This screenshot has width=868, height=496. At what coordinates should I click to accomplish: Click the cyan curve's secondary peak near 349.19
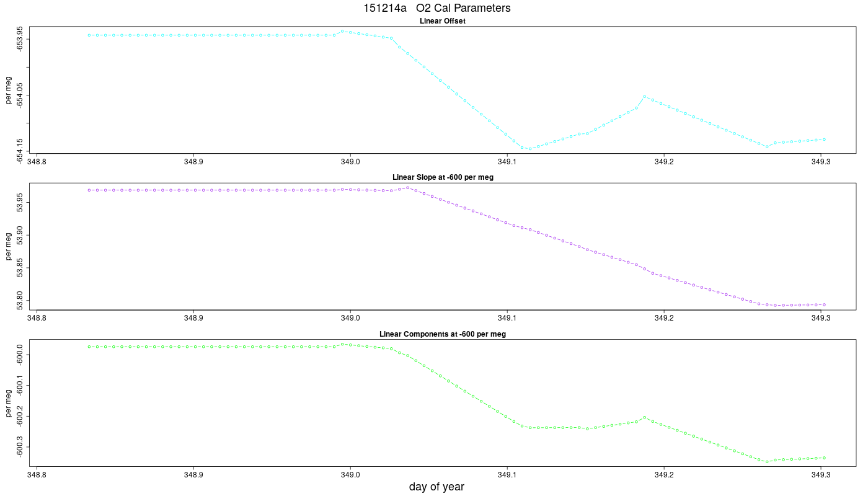pos(644,96)
